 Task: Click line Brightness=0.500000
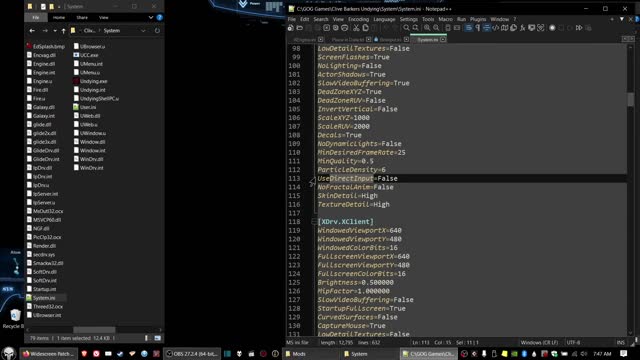(355, 282)
